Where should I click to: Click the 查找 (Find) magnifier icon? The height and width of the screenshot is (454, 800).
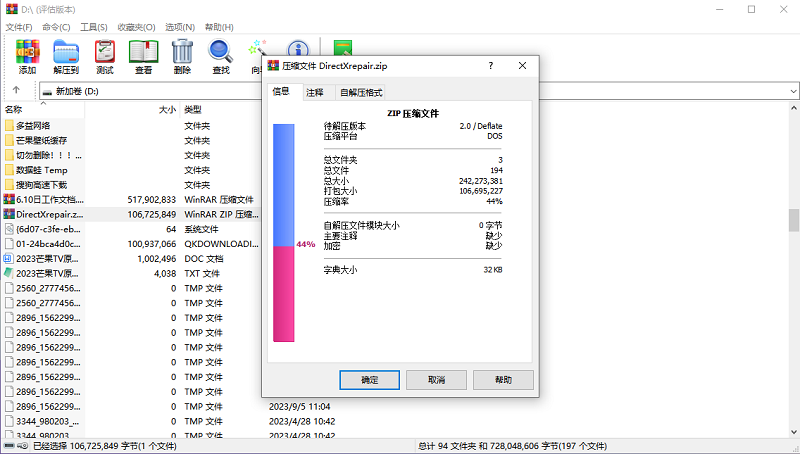[220, 57]
